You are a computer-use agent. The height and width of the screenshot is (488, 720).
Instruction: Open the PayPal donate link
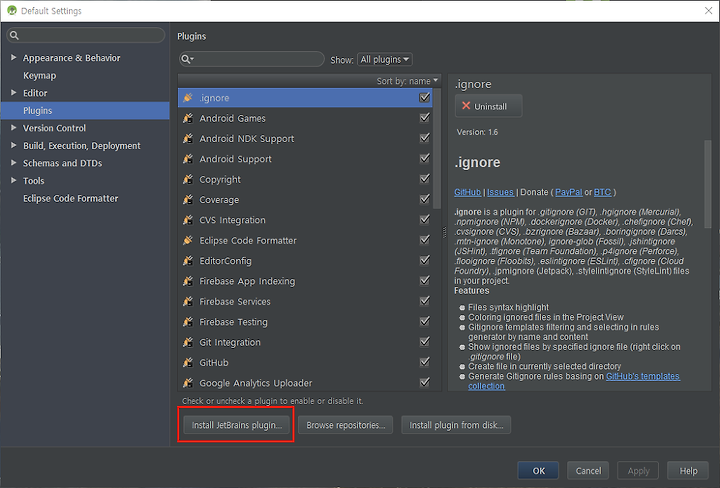tap(568, 192)
